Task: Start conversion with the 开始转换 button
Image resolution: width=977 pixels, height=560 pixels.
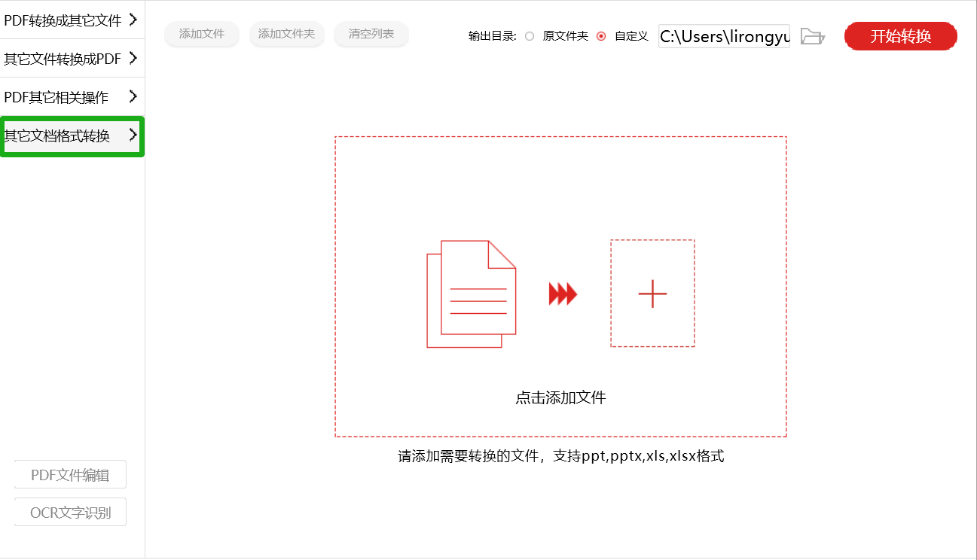Action: 900,35
